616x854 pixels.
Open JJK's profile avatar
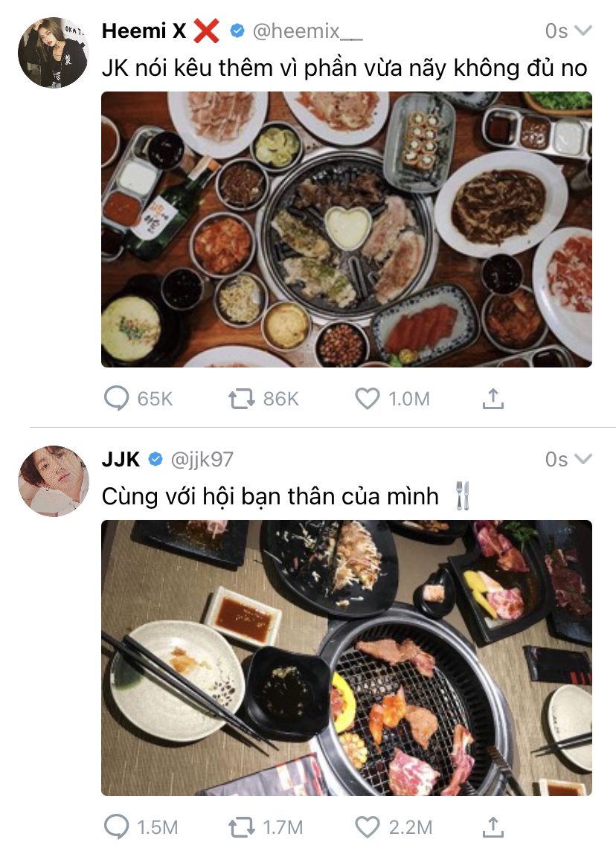54,481
